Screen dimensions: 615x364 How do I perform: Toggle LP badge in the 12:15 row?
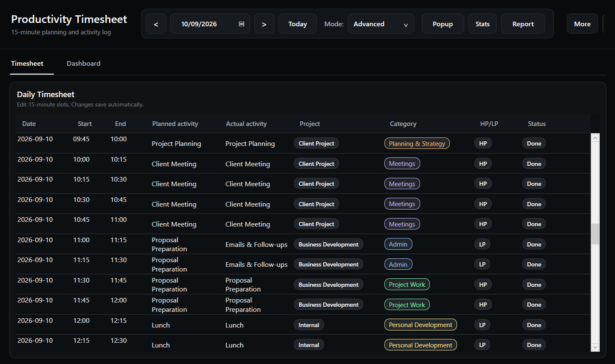482,345
